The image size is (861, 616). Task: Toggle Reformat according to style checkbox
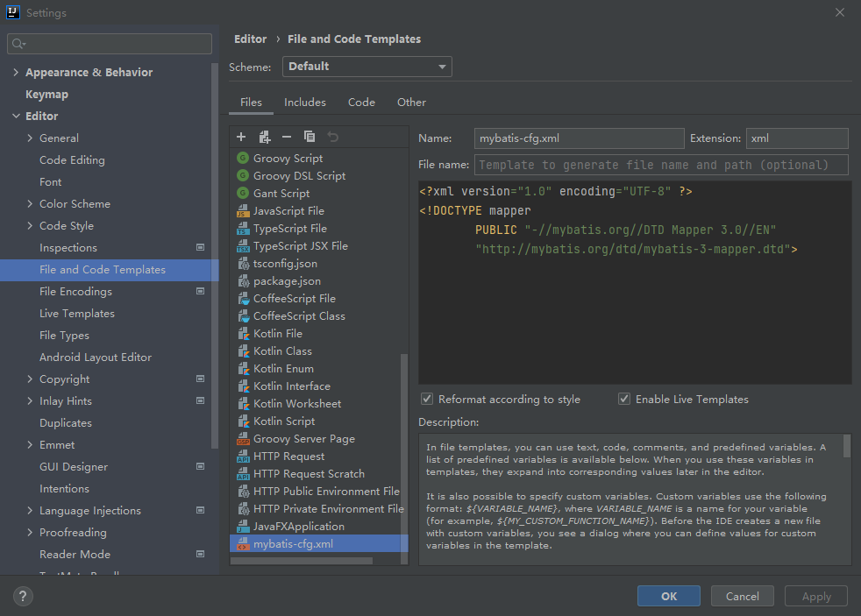point(427,399)
